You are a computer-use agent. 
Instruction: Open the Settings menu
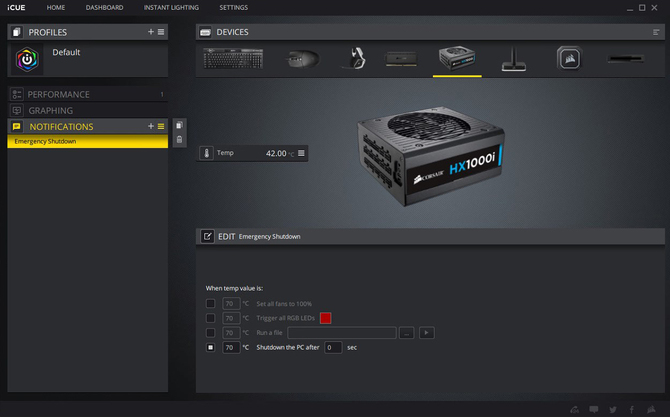pos(233,8)
